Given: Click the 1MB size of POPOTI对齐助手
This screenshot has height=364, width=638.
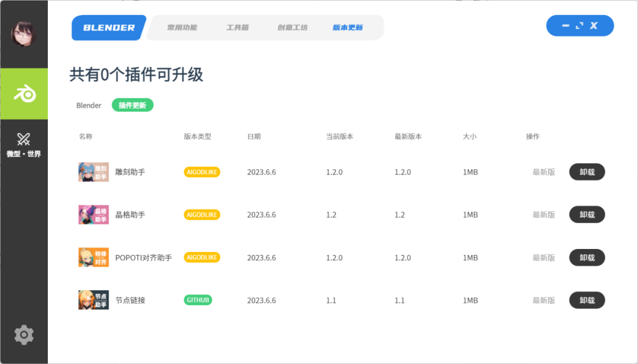Looking at the screenshot, I should 470,258.
